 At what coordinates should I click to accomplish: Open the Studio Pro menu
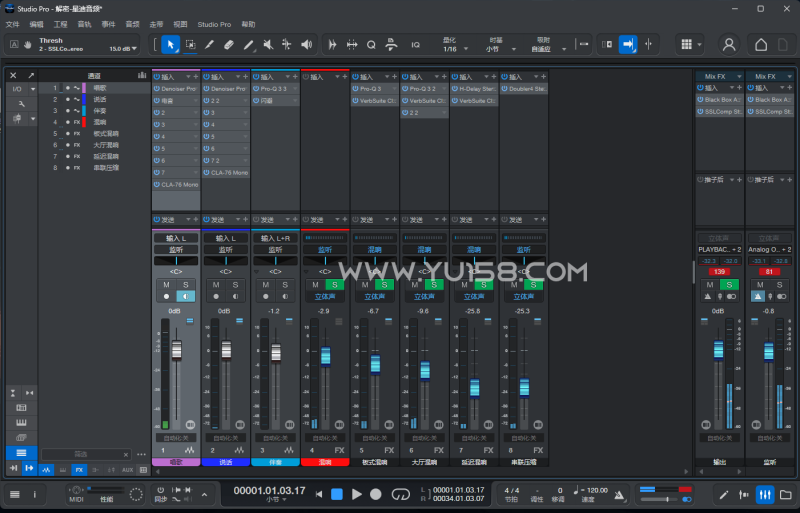click(x=214, y=24)
